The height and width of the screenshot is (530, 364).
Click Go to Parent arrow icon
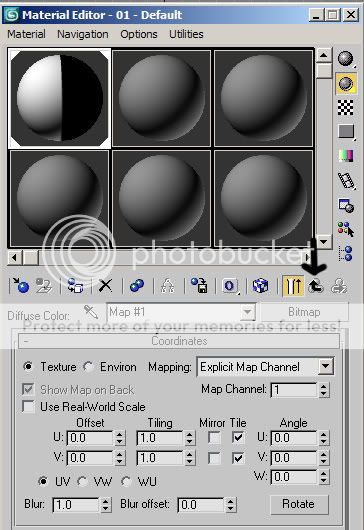[316, 286]
